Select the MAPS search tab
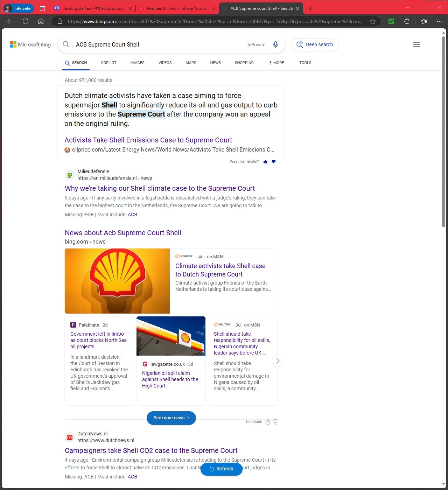 (x=191, y=63)
